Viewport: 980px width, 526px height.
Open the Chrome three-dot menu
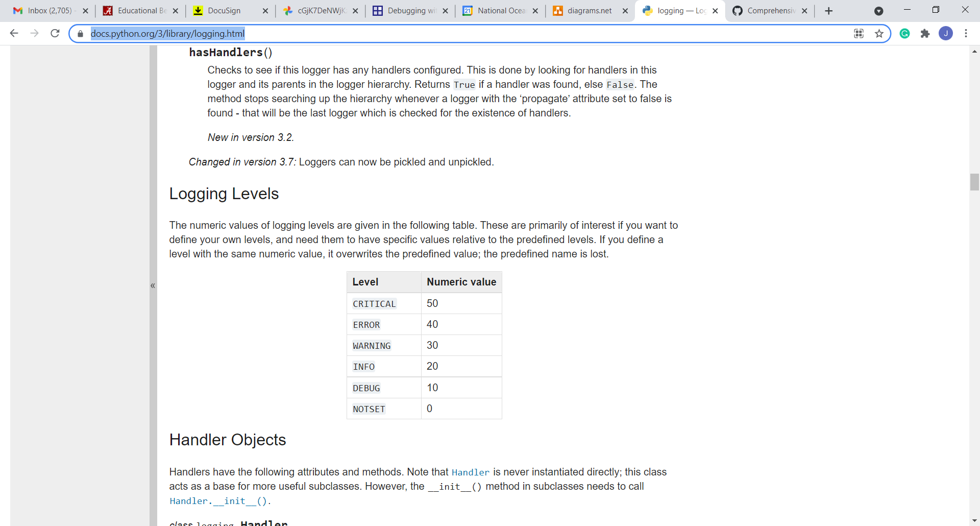coord(966,33)
